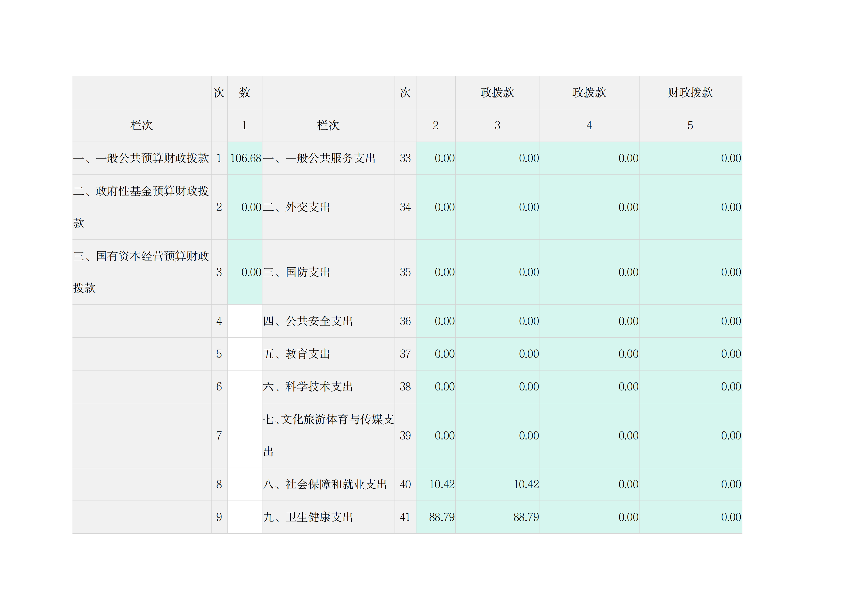Image resolution: width=868 pixels, height=614 pixels.
Task: Click 10.42 in column 3 of line 40
Action: (x=498, y=484)
